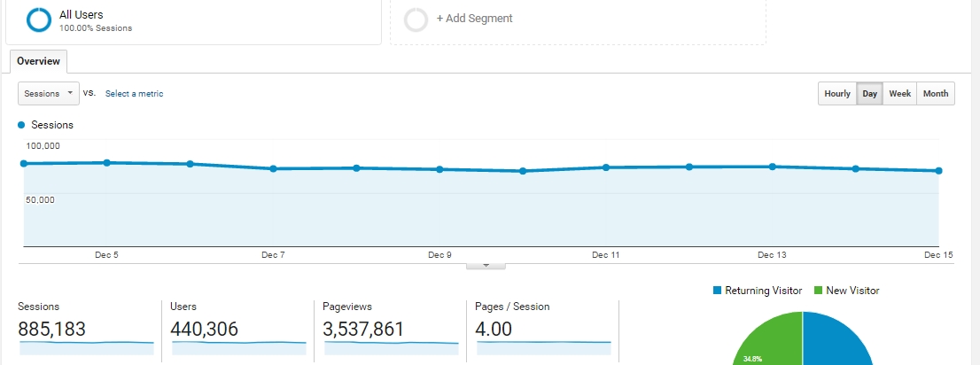Click the Pages / Session value 4.00

pos(494,329)
